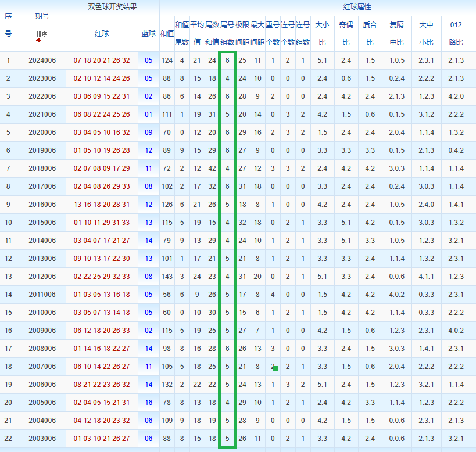Viewport: 476px width, 452px height.
Task: Select the 质合比 column header
Action: [x=370, y=33]
